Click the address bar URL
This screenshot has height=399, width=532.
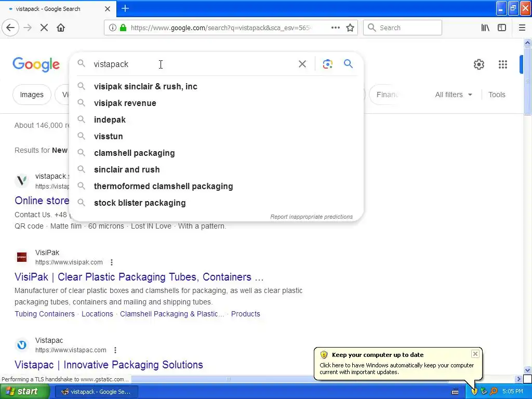[x=220, y=28]
